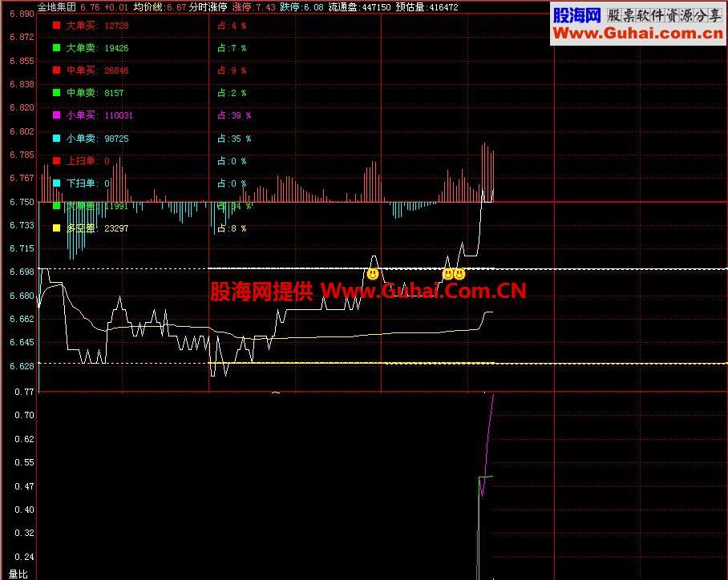This screenshot has width=728, height=580.
Task: Click the red square beside 上扫单
Action: point(56,161)
